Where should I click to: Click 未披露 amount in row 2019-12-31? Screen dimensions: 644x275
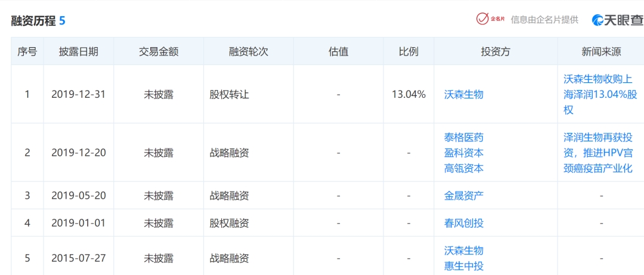(159, 94)
